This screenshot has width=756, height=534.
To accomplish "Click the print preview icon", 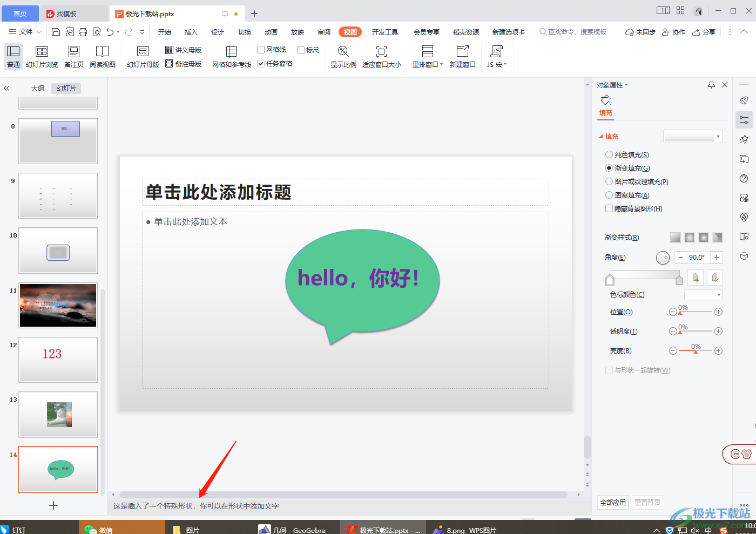I will (97, 32).
